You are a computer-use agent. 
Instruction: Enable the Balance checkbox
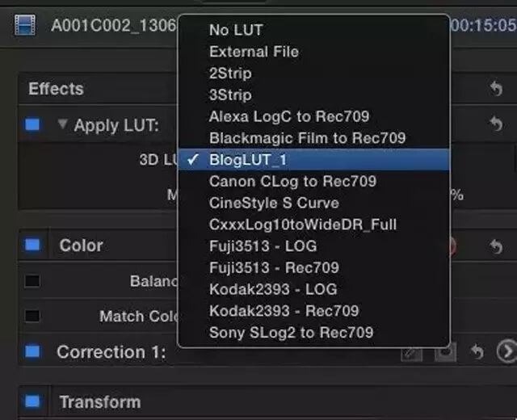32,281
